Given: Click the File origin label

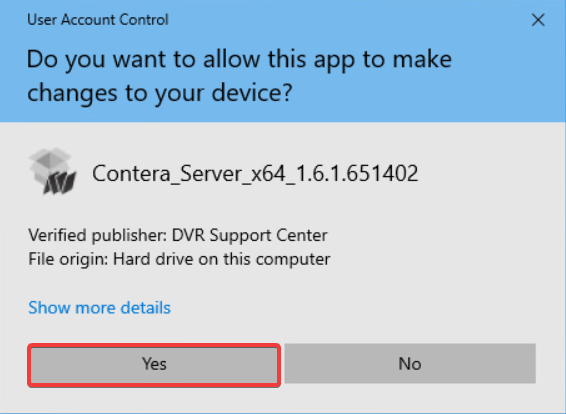Looking at the screenshot, I should pos(68,259).
